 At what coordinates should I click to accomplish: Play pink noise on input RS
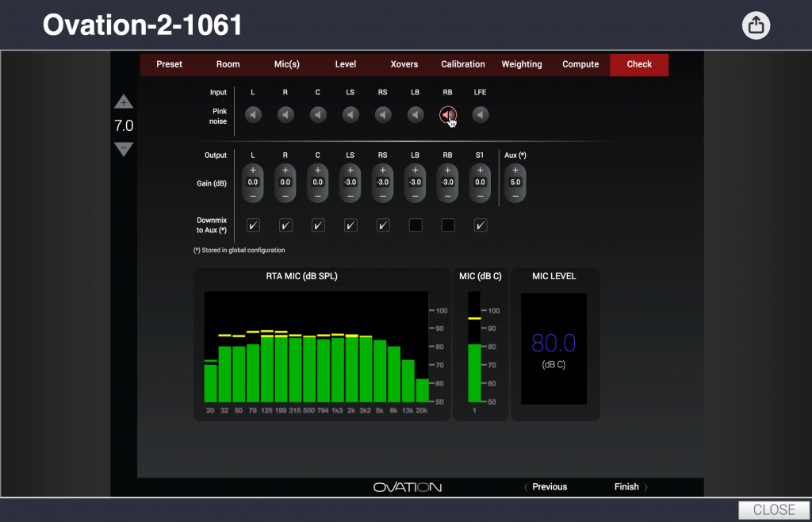point(383,114)
